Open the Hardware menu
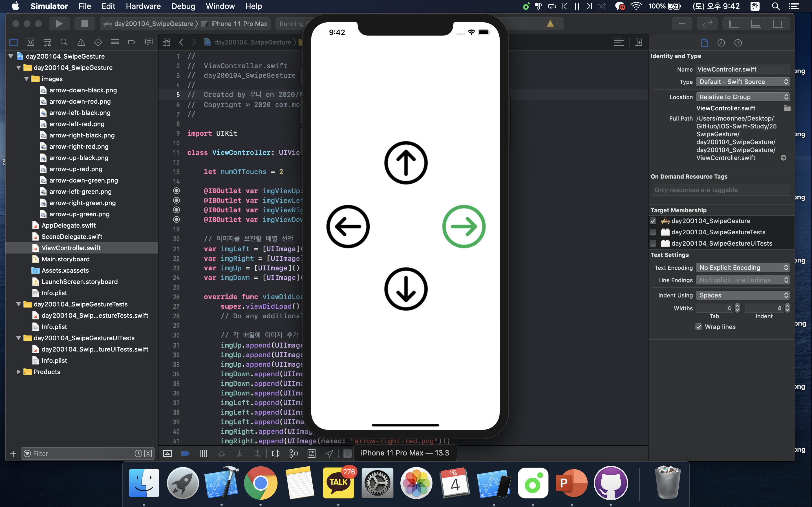 (143, 6)
